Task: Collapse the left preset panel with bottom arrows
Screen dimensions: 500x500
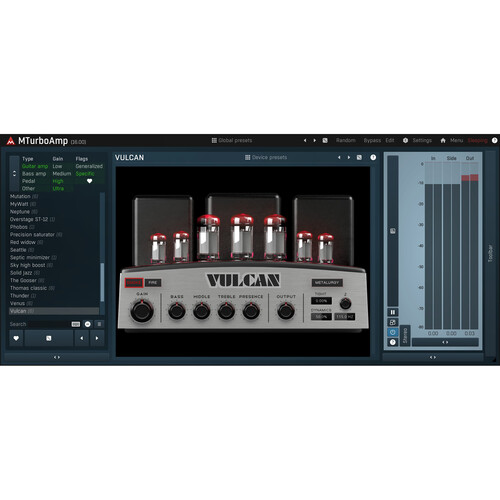Action: [57, 357]
